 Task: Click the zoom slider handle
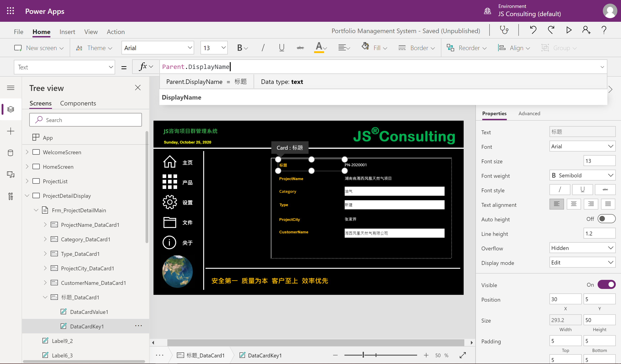click(x=363, y=355)
